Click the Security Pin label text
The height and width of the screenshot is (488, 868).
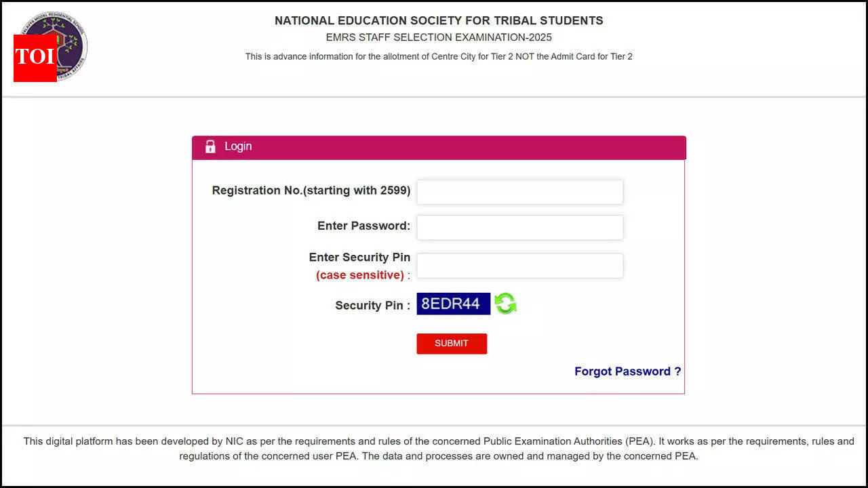pos(372,305)
